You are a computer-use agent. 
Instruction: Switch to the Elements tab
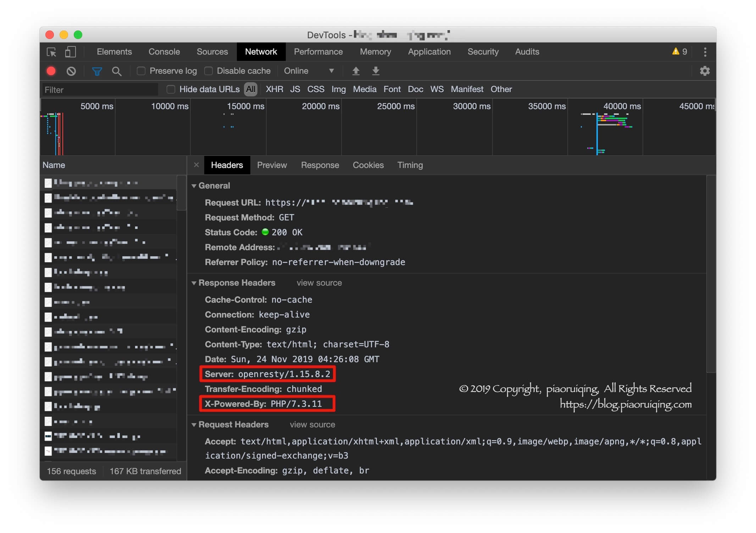point(114,52)
